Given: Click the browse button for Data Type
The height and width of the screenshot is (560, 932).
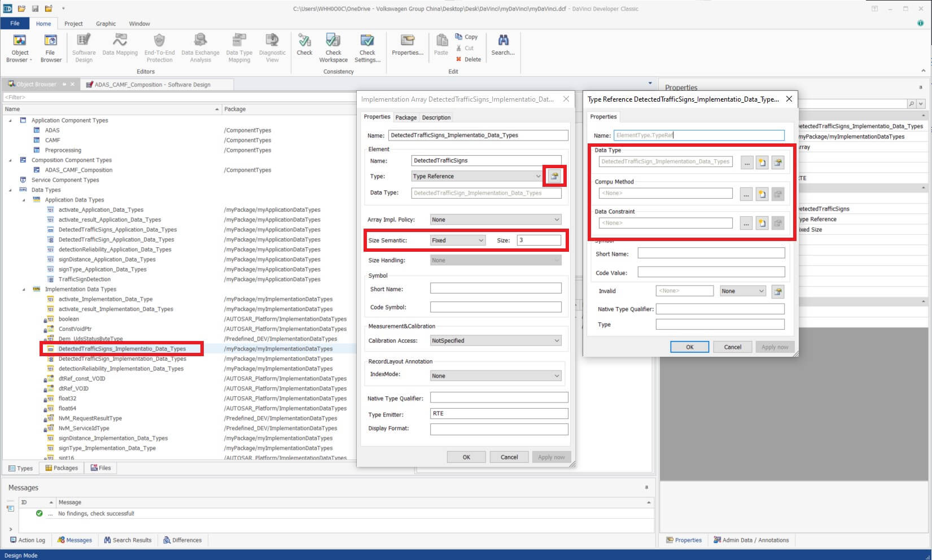Looking at the screenshot, I should (747, 163).
